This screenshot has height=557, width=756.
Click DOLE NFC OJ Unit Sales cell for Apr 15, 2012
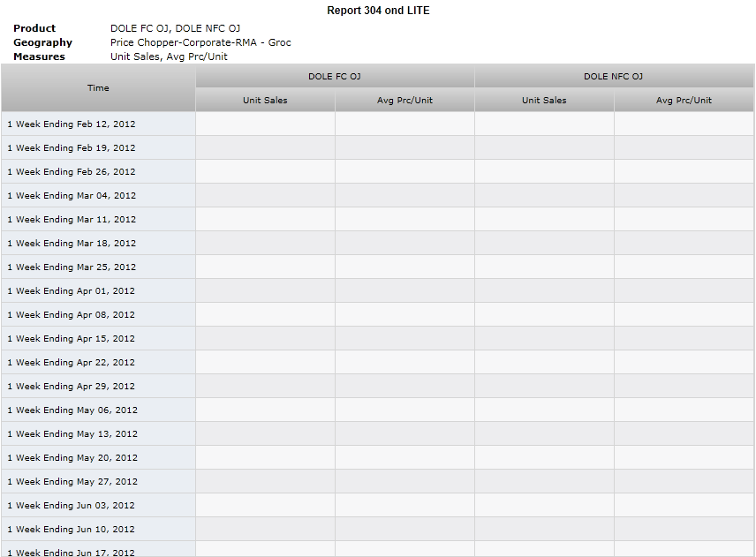click(544, 339)
